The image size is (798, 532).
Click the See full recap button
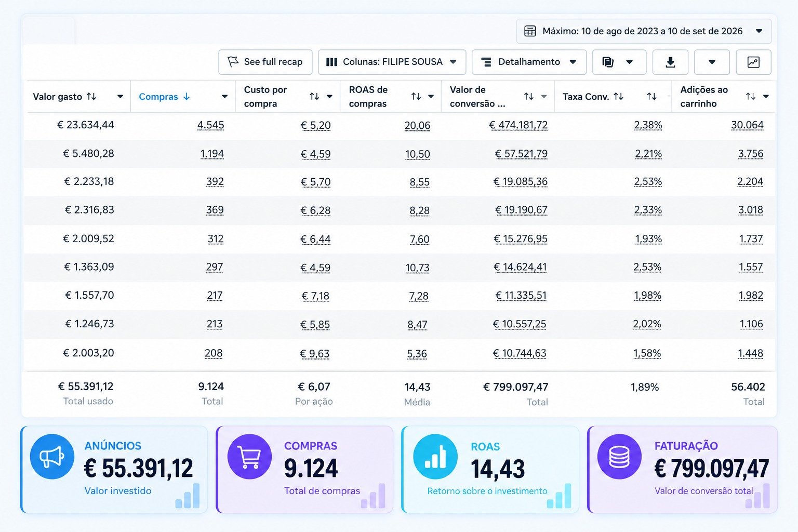[x=265, y=62]
